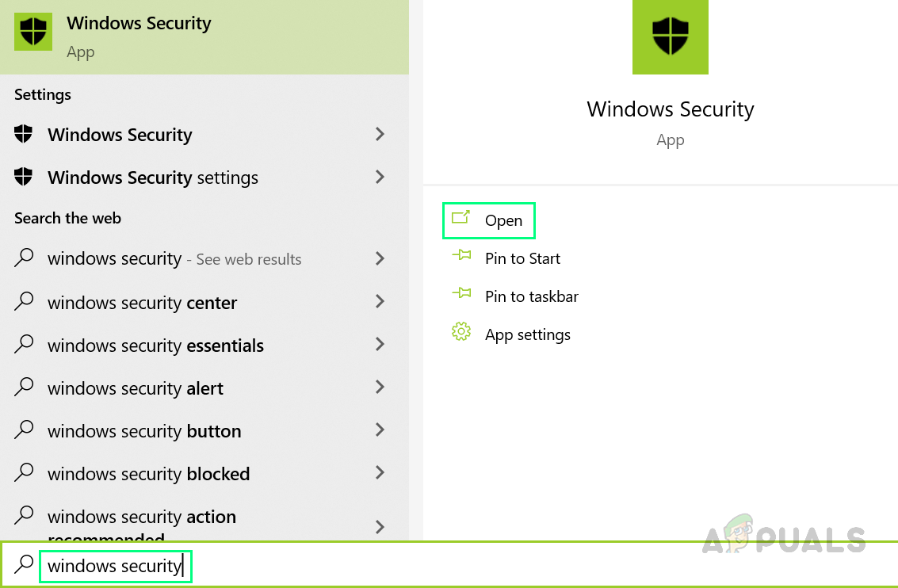Choose Pin to taskbar option
This screenshot has height=588, width=898.
(x=531, y=296)
